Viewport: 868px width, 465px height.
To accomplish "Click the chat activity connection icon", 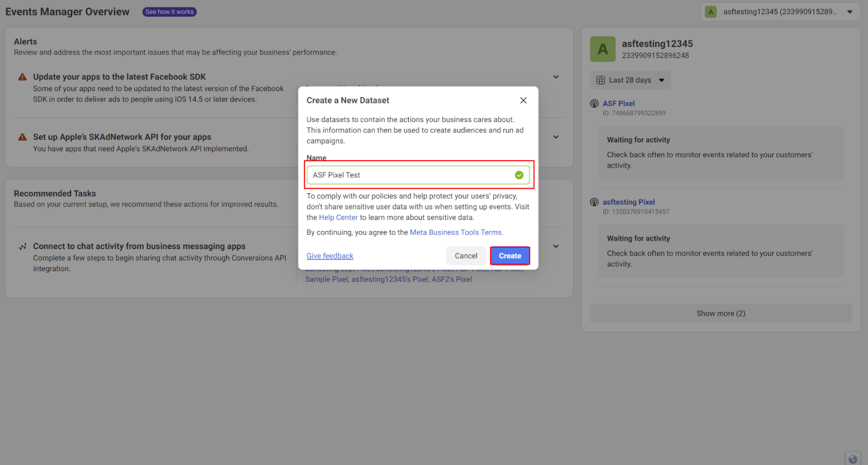I will pyautogui.click(x=22, y=246).
